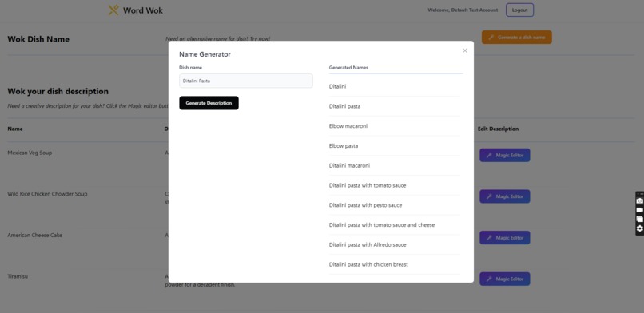The height and width of the screenshot is (313, 644).
Task: Click the American Cheese Cake name
Action: pos(35,235)
